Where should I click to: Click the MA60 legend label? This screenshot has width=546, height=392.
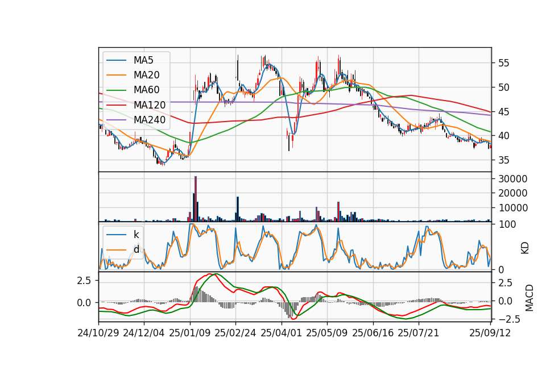(x=146, y=90)
